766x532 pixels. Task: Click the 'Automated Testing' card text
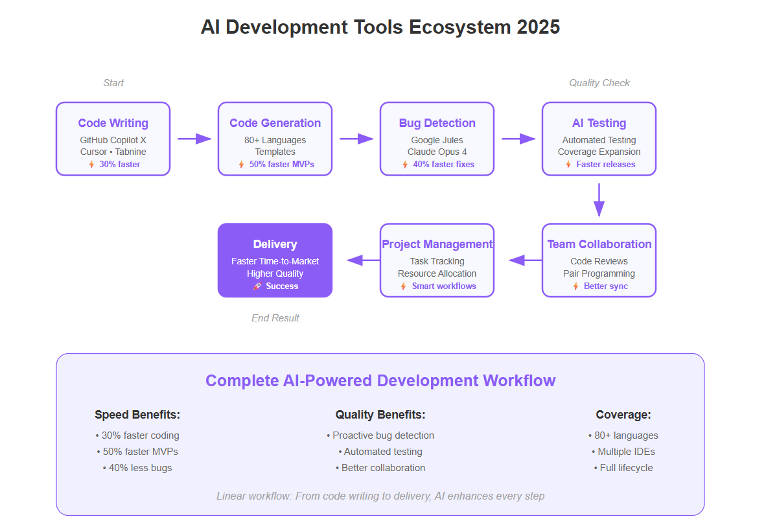click(x=599, y=140)
